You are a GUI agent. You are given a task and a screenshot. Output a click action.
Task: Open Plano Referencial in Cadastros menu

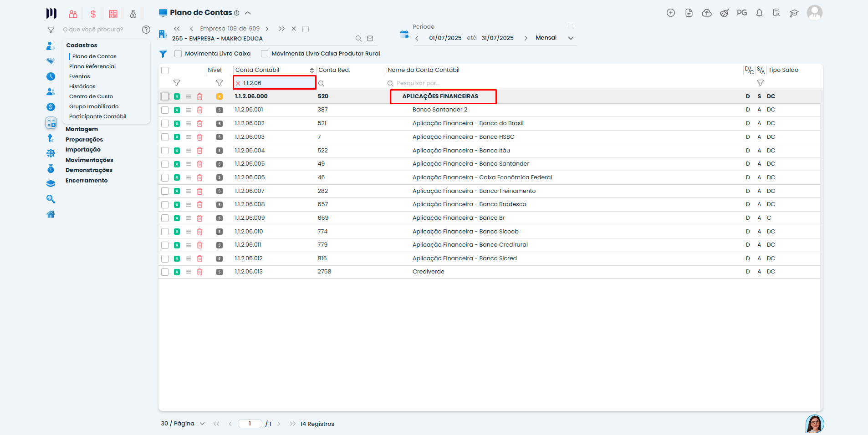pos(92,66)
